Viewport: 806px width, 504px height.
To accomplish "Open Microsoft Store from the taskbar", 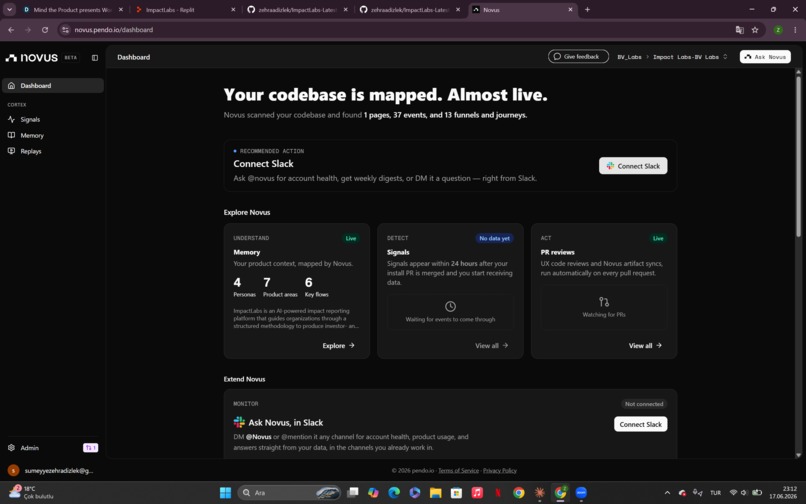I will tap(456, 493).
